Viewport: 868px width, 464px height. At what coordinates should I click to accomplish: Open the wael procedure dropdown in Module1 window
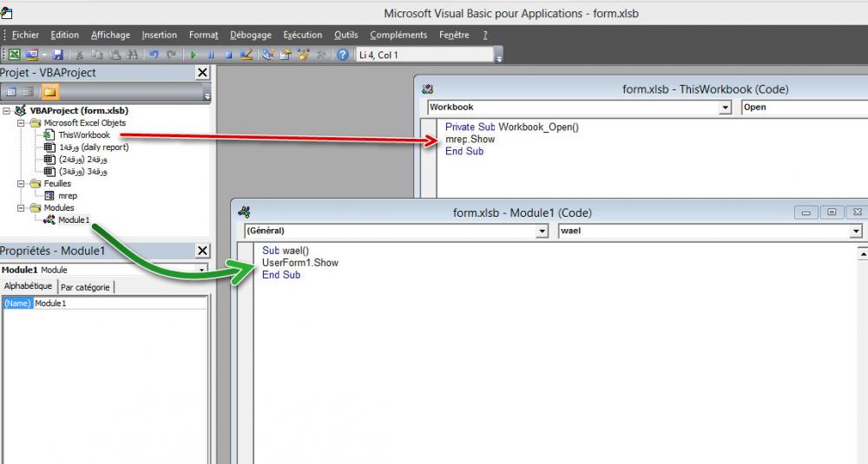857,231
